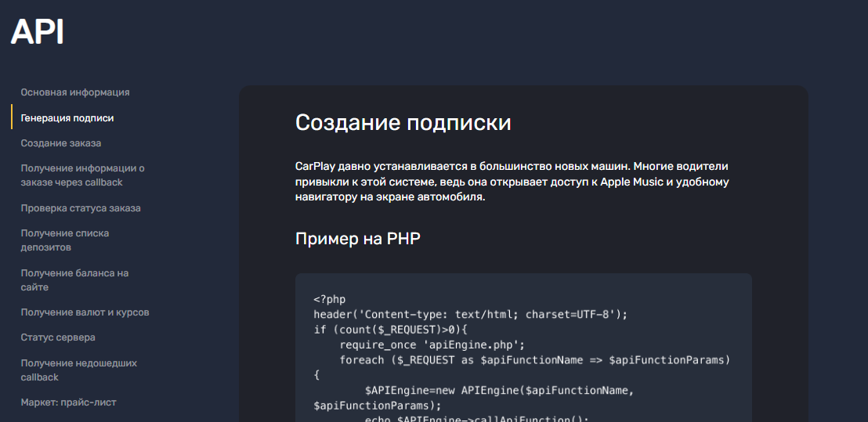Click the <?php line in code block
868x422 pixels.
(329, 300)
